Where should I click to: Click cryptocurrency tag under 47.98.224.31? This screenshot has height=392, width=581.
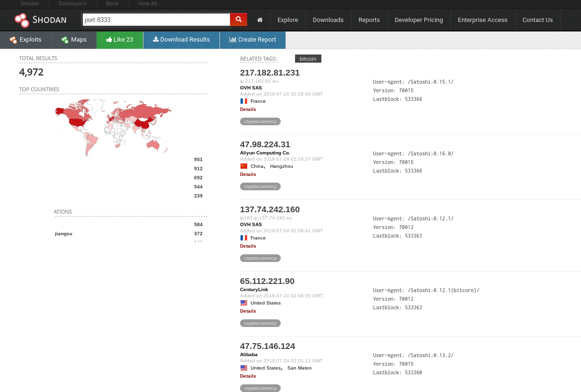[x=260, y=186]
